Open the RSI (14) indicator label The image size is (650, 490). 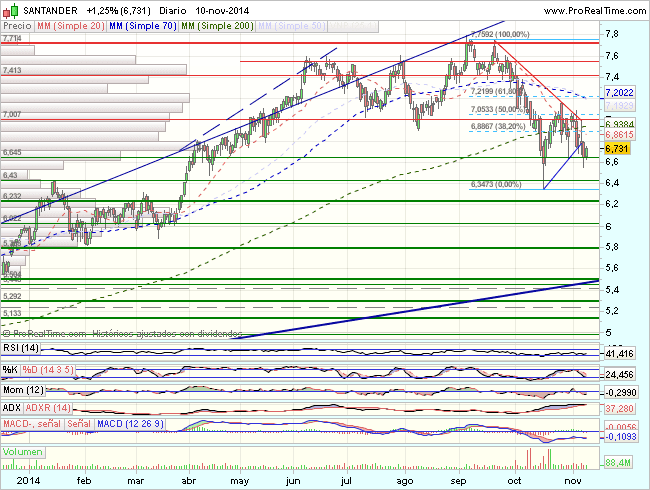click(x=21, y=348)
